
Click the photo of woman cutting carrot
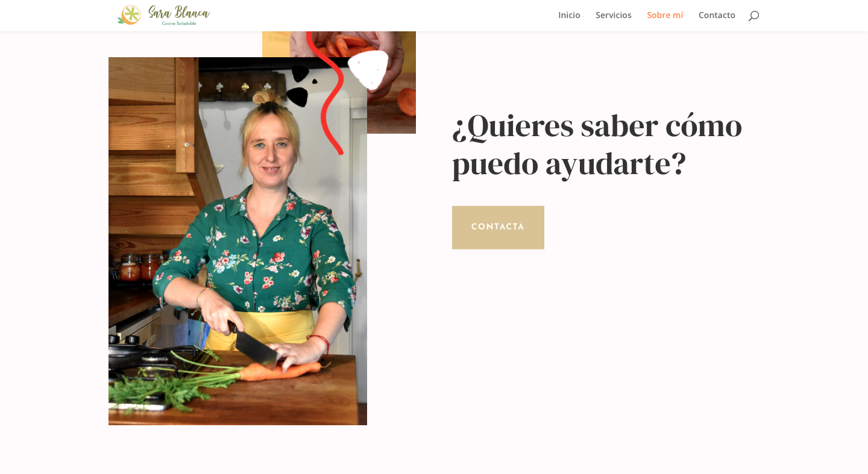pyautogui.click(x=237, y=241)
